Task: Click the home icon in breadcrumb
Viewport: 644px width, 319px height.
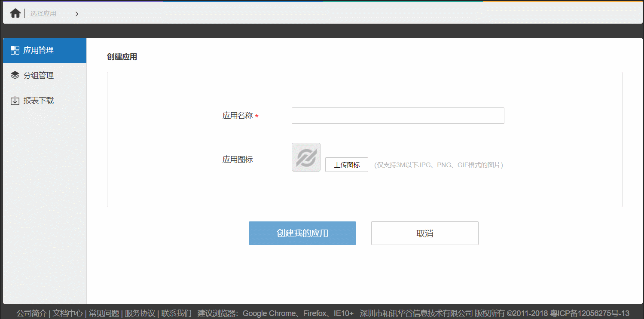Action: pyautogui.click(x=15, y=13)
